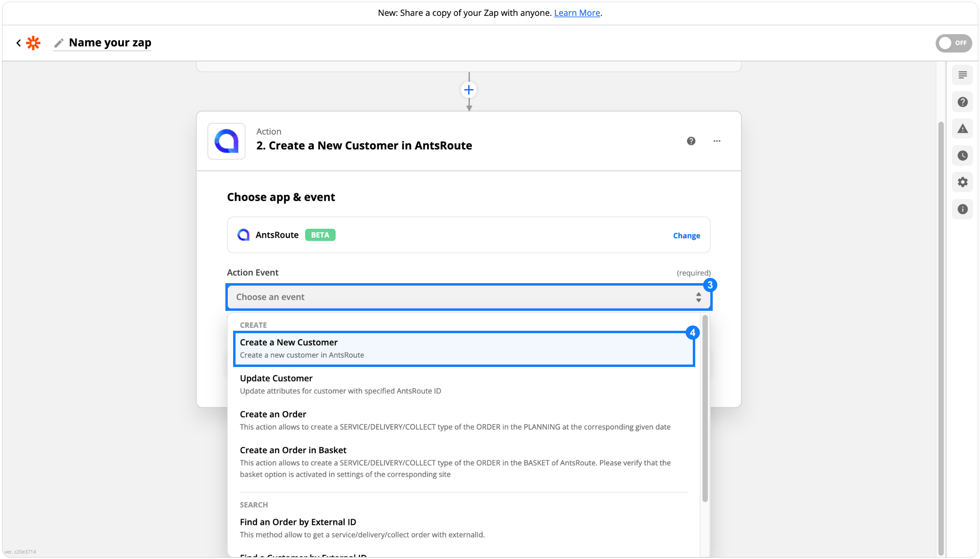Click the main page vertical scrollbar
The image size is (980, 559).
coord(941,338)
